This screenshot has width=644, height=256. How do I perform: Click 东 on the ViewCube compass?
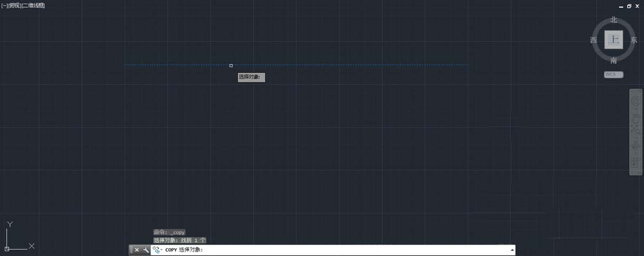[634, 41]
